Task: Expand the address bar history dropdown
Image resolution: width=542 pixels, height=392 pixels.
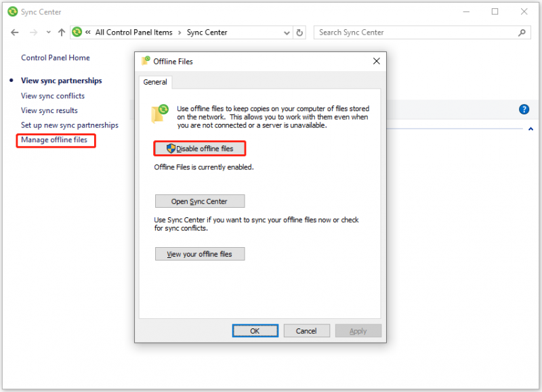Action: (x=287, y=32)
